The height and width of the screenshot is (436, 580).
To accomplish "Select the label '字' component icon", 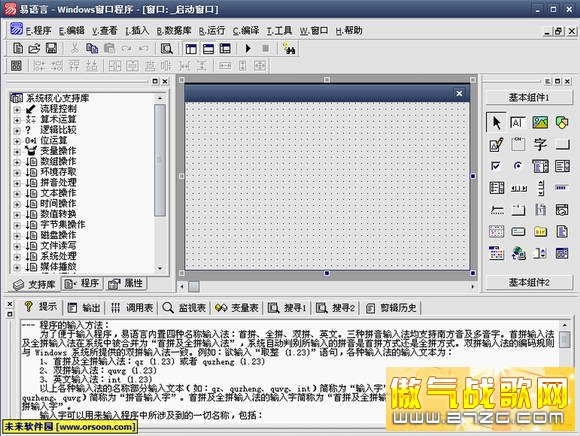I will pyautogui.click(x=540, y=144).
